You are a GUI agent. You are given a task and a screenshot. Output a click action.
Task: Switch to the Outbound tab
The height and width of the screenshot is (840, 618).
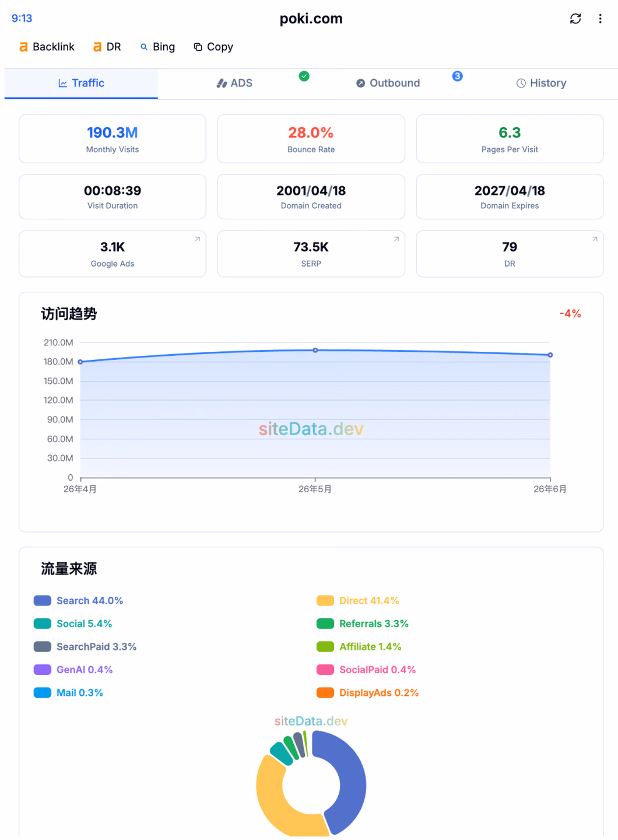coord(388,83)
